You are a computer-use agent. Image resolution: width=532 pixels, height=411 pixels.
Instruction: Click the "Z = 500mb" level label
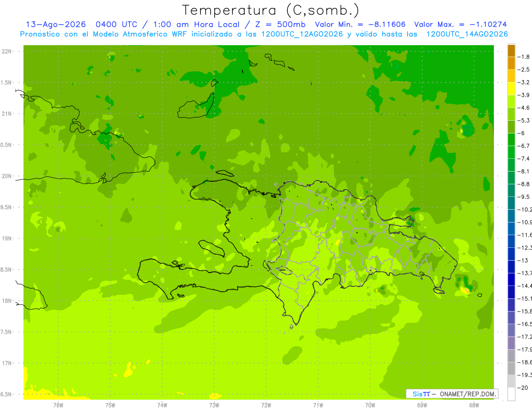[x=280, y=24]
